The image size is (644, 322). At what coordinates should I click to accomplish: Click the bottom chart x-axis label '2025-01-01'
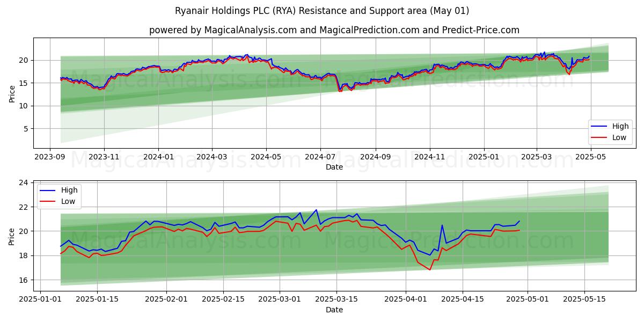click(x=40, y=300)
